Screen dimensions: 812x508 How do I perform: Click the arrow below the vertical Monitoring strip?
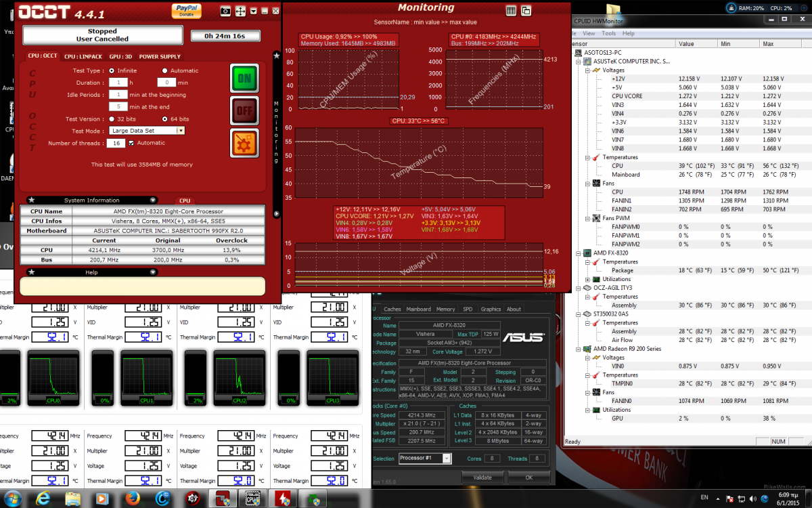tap(276, 214)
